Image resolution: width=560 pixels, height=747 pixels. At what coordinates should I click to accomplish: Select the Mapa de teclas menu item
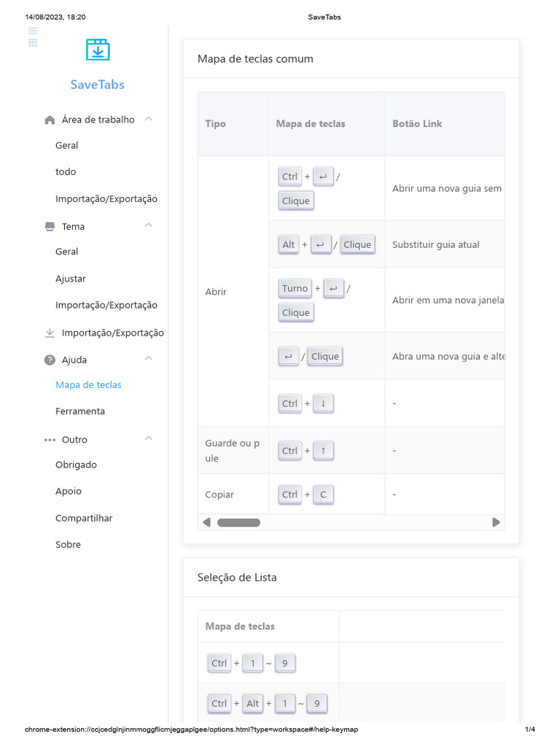(88, 385)
